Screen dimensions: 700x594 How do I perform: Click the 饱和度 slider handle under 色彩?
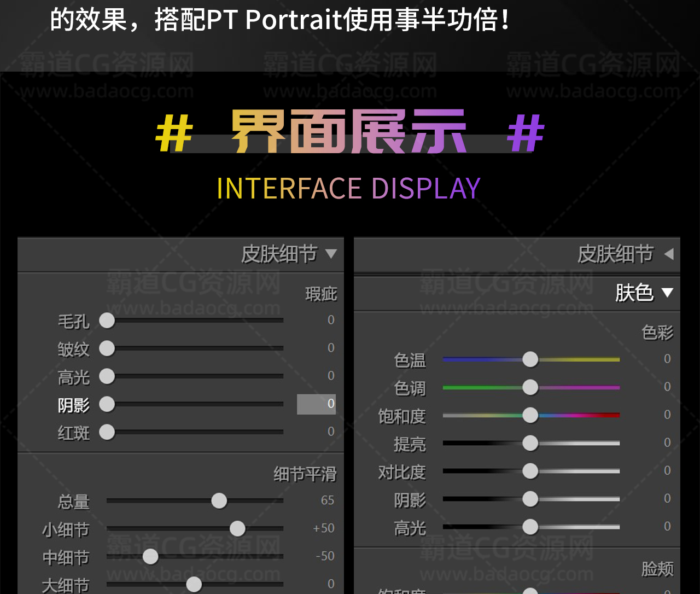(x=530, y=415)
